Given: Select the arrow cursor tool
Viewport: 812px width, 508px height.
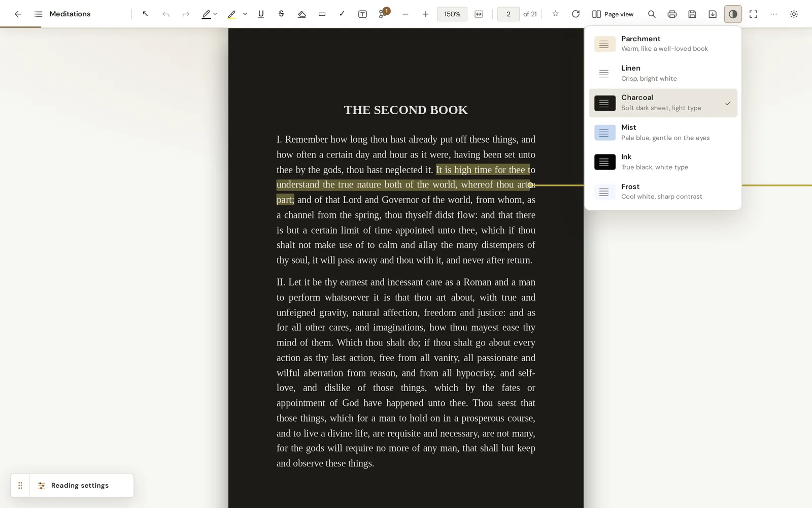Looking at the screenshot, I should pos(145,14).
